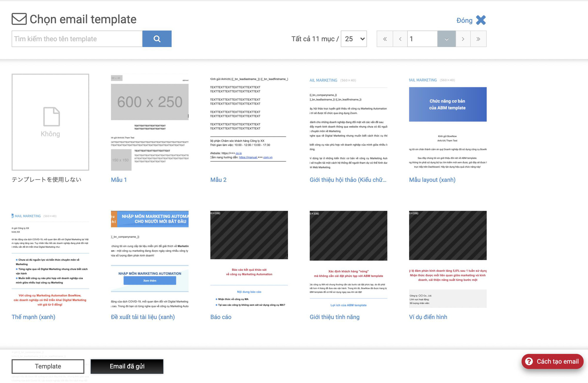
Task: Open the Mẫu 1 template link
Action: (x=119, y=180)
